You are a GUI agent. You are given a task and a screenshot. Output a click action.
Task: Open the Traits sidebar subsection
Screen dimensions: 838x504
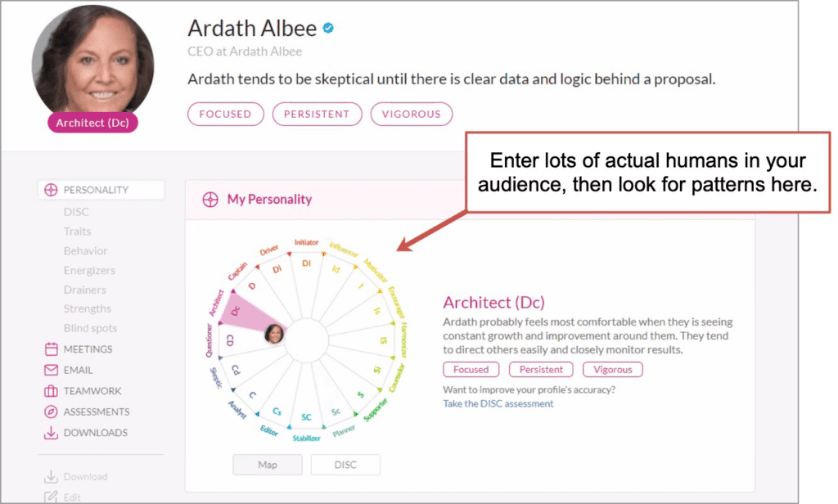[78, 232]
